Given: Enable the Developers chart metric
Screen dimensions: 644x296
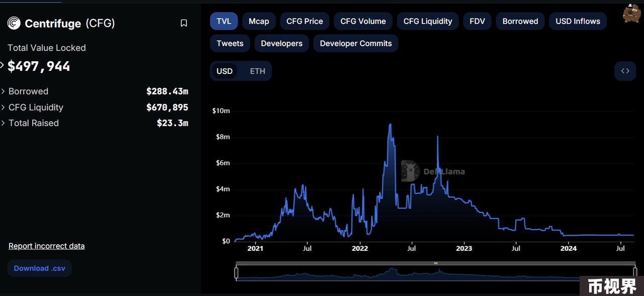Looking at the screenshot, I should pos(282,43).
